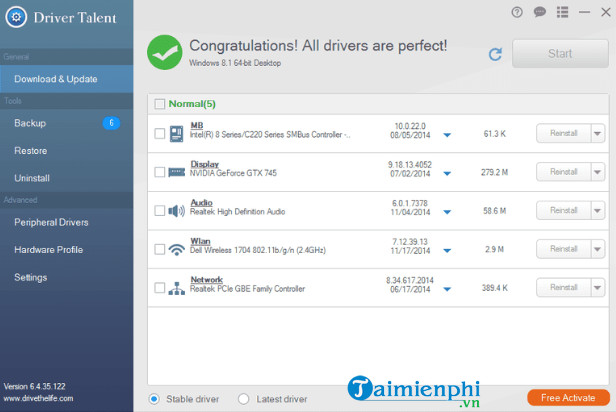Go to Backup in sidebar
Image resolution: width=616 pixels, height=412 pixels.
pyautogui.click(x=66, y=123)
